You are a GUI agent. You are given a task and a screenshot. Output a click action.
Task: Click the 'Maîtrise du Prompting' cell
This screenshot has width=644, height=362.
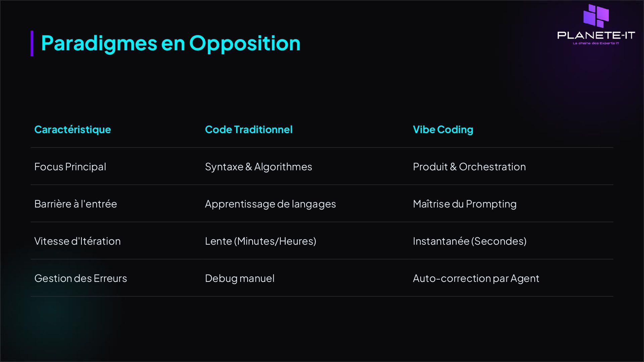(465, 204)
